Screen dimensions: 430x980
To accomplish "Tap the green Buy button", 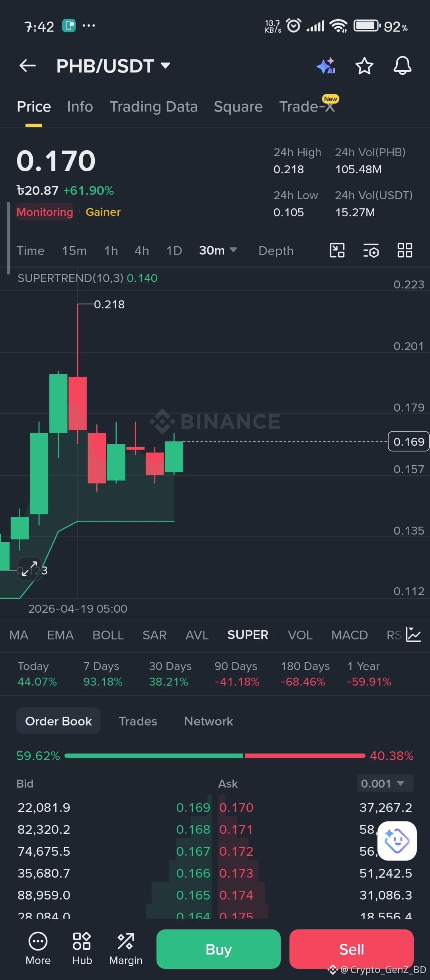I will pos(219,949).
